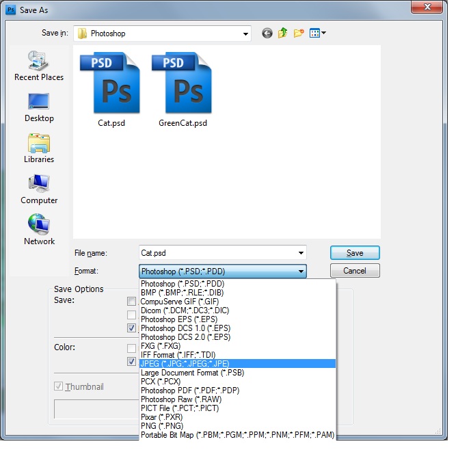This screenshot has width=471, height=476.
Task: Select the GreenCat.psd file
Action: [x=183, y=90]
